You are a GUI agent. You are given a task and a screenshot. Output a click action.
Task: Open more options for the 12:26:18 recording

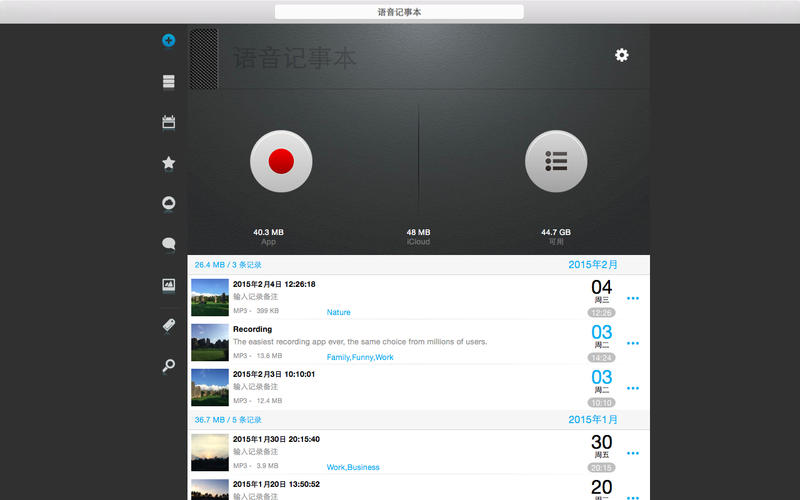tap(633, 298)
